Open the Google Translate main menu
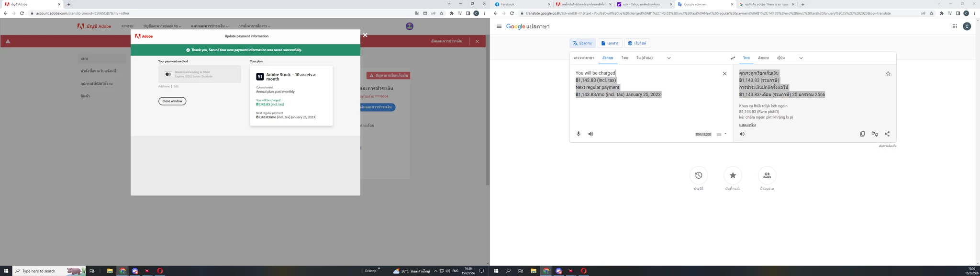The image size is (980, 276). click(x=499, y=26)
